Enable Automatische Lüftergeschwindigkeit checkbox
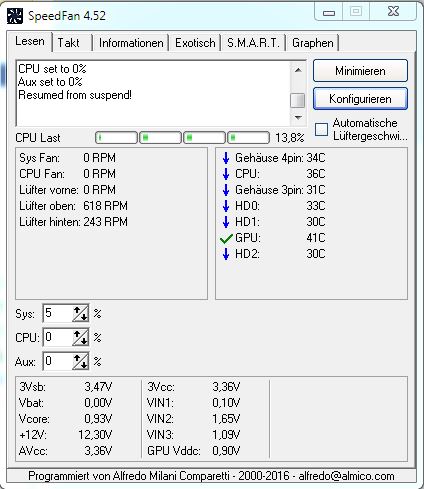The height and width of the screenshot is (489, 424). tap(321, 129)
